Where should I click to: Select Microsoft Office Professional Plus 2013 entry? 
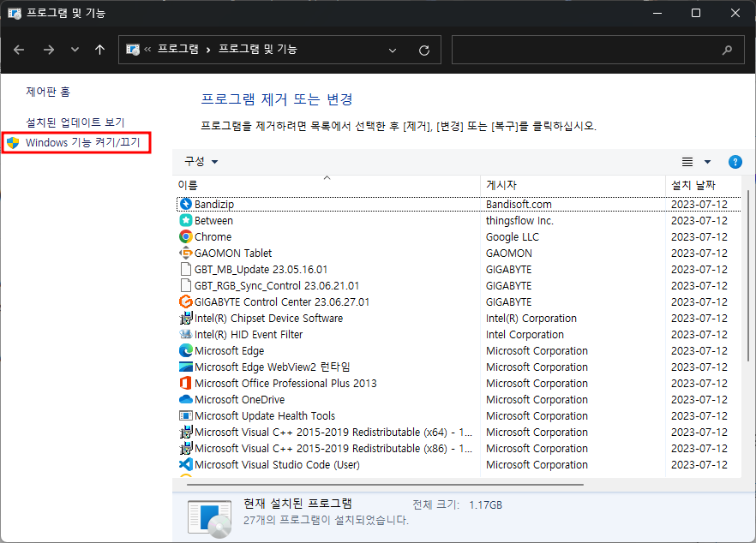286,383
